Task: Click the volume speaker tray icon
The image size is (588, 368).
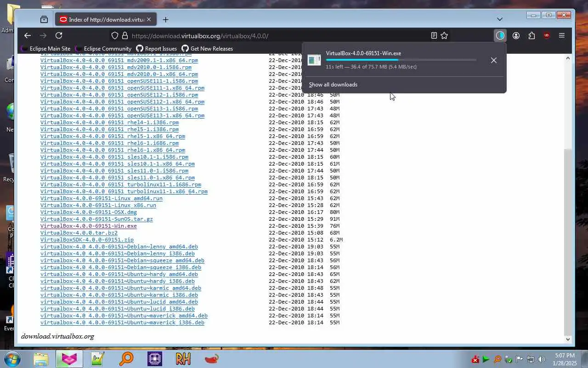Action: pos(541,359)
